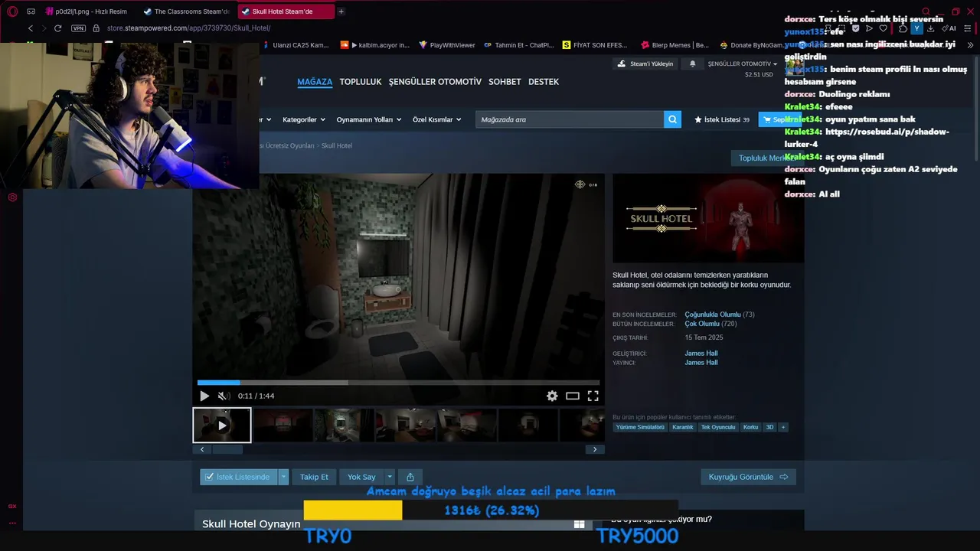Expand the Özel Kısımlar dropdown

click(437, 119)
